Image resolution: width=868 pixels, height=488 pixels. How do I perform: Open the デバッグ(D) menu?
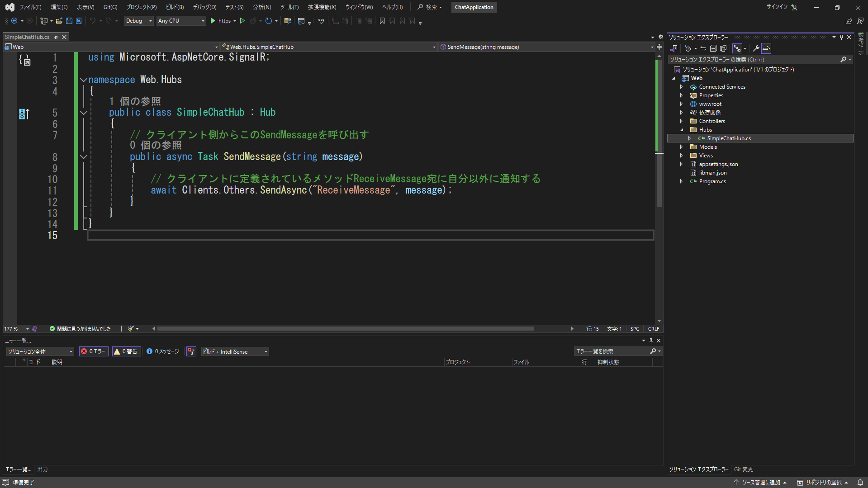click(x=205, y=7)
